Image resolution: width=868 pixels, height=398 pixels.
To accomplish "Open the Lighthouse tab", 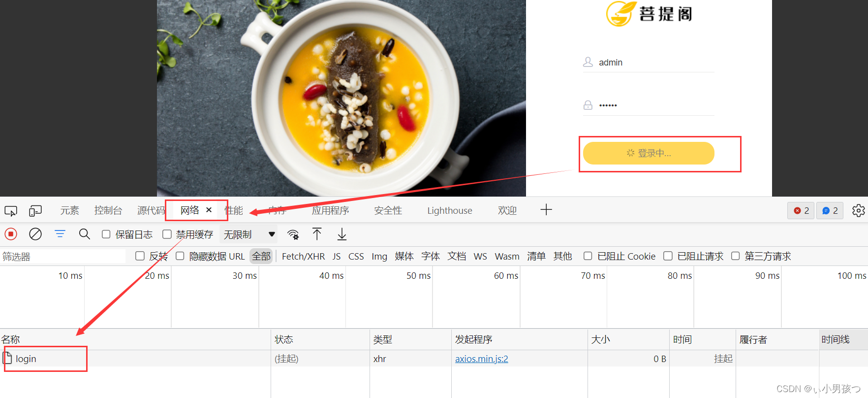I will [x=450, y=210].
